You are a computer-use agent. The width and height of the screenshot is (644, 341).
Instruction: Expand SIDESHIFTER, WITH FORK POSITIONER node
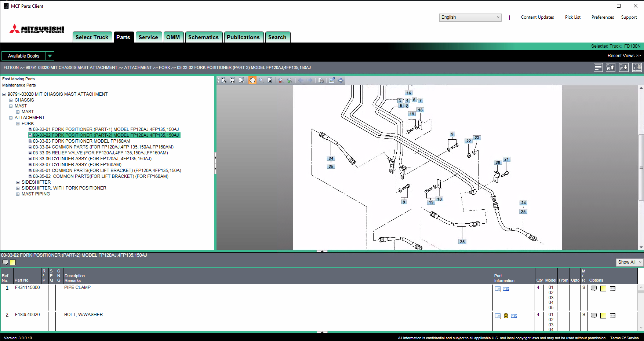point(18,188)
